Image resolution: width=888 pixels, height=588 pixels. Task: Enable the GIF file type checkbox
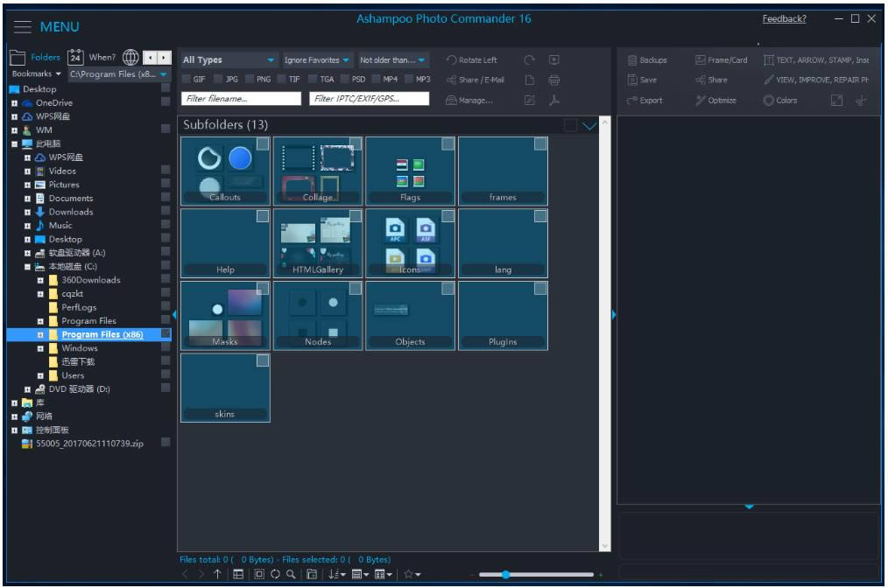pos(187,79)
